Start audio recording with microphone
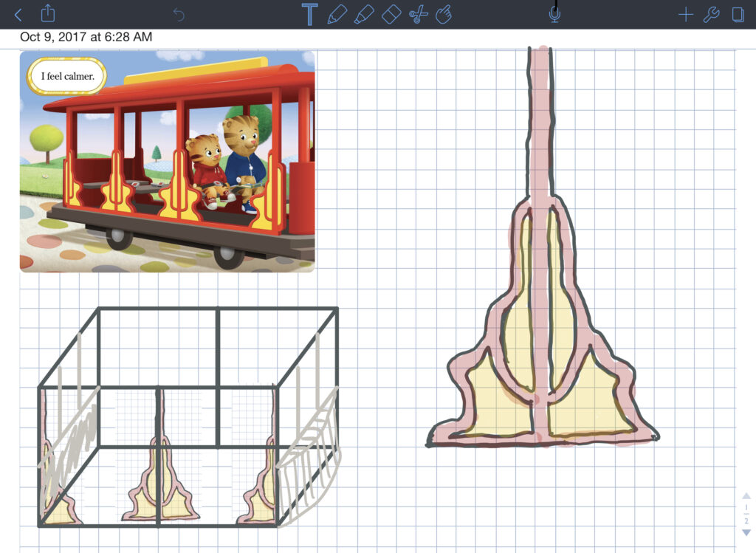 coord(554,15)
